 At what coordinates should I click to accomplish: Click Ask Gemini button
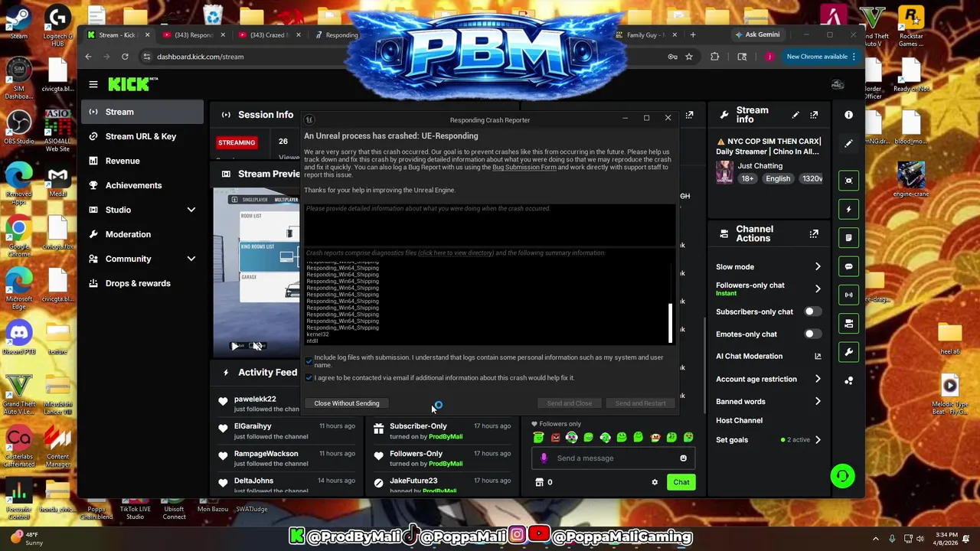(x=757, y=34)
